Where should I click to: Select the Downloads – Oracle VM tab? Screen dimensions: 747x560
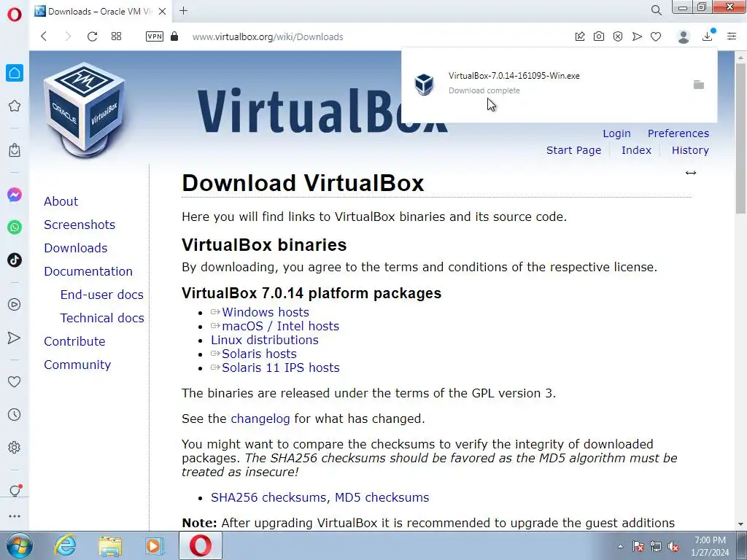point(100,12)
